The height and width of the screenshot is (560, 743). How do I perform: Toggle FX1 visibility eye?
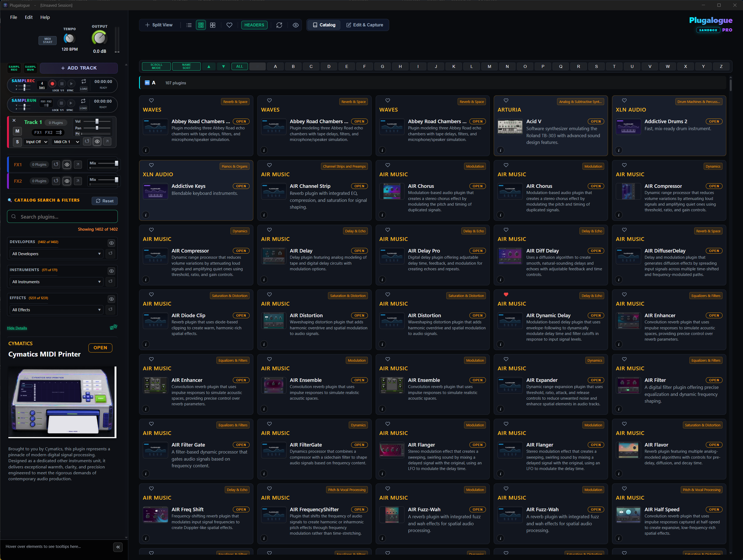67,164
